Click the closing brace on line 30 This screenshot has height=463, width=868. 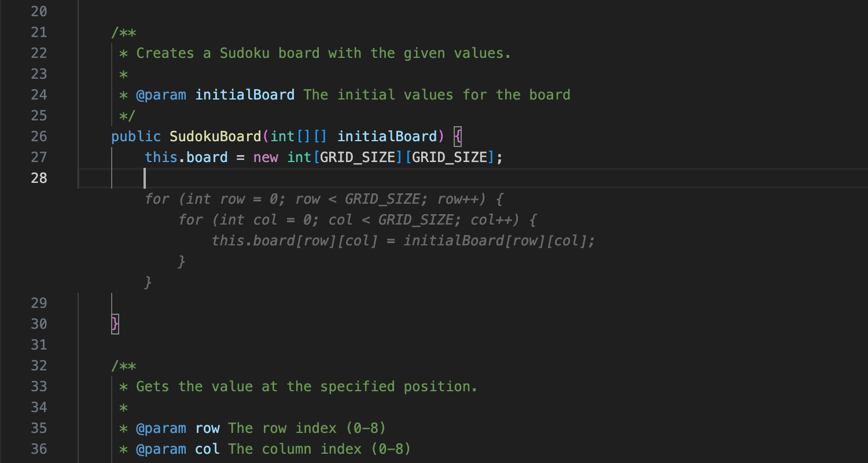point(114,324)
